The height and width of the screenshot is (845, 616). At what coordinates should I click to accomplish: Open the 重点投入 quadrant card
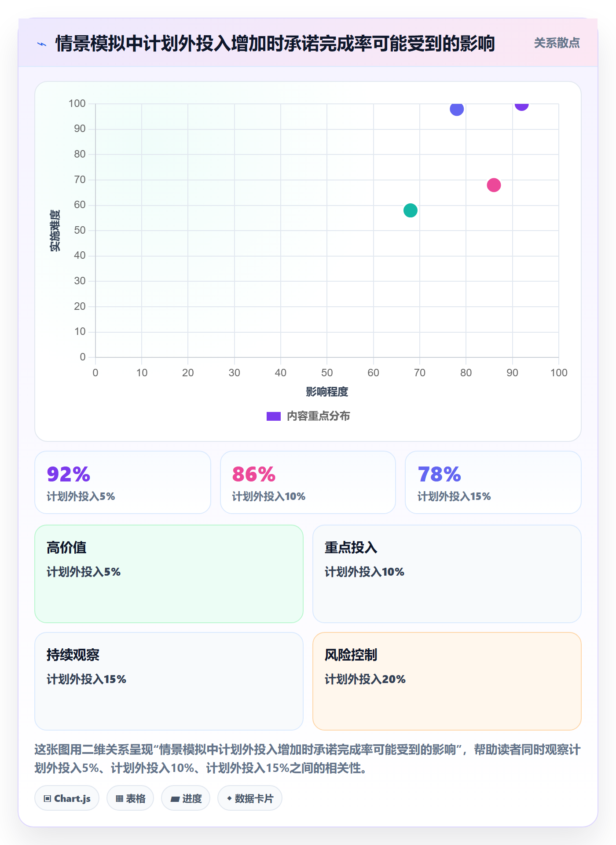[x=447, y=574]
